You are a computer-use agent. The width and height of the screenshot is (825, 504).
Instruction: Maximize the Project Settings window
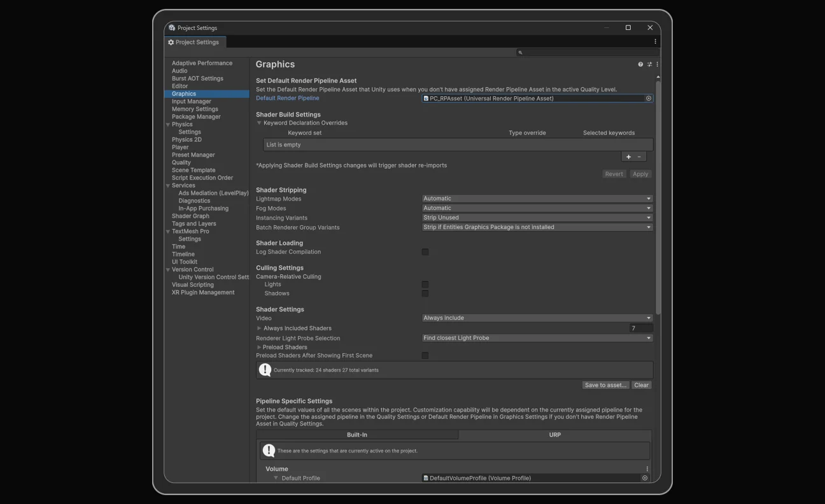(628, 28)
